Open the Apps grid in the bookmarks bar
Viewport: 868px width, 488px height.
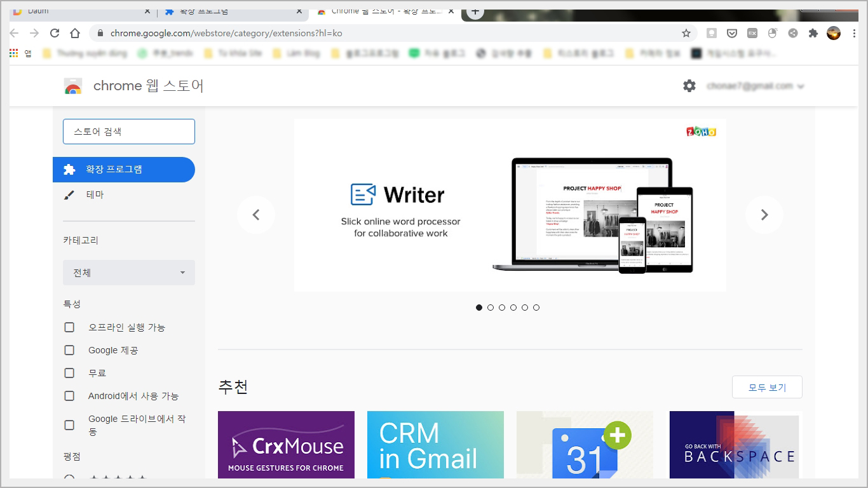(x=14, y=53)
